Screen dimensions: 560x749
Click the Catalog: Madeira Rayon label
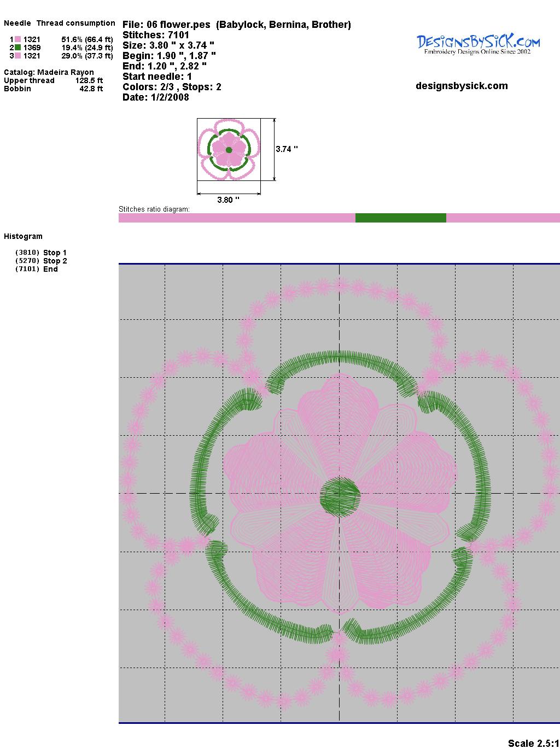[49, 72]
